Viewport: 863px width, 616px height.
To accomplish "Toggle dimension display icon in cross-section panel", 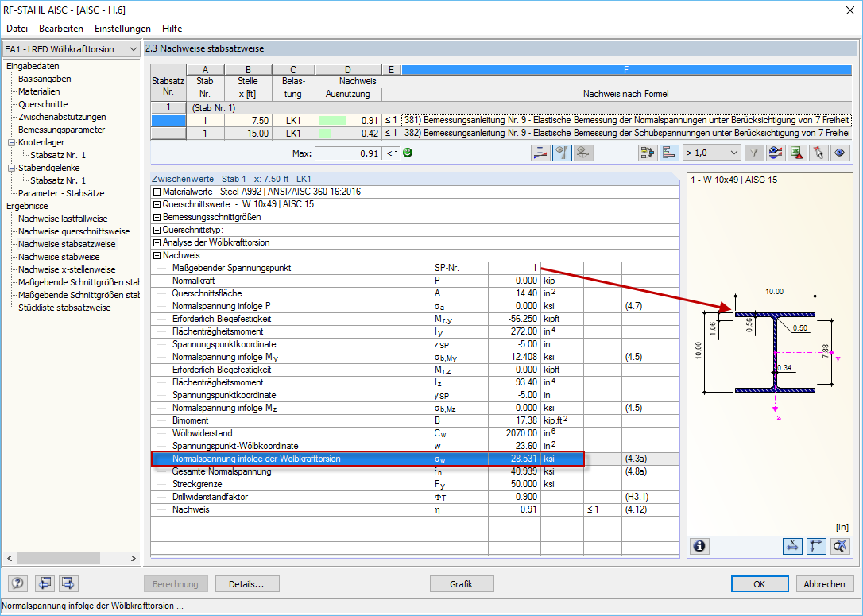I will pyautogui.click(x=792, y=546).
